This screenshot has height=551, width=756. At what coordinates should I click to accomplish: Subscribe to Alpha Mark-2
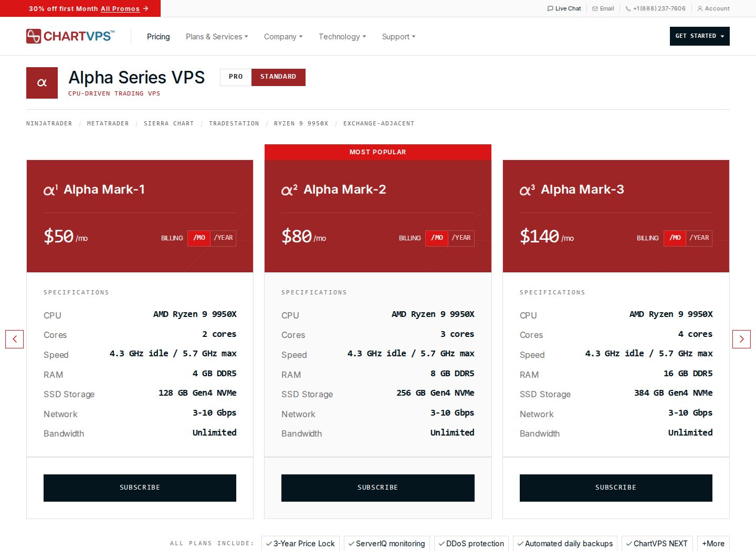click(x=378, y=488)
